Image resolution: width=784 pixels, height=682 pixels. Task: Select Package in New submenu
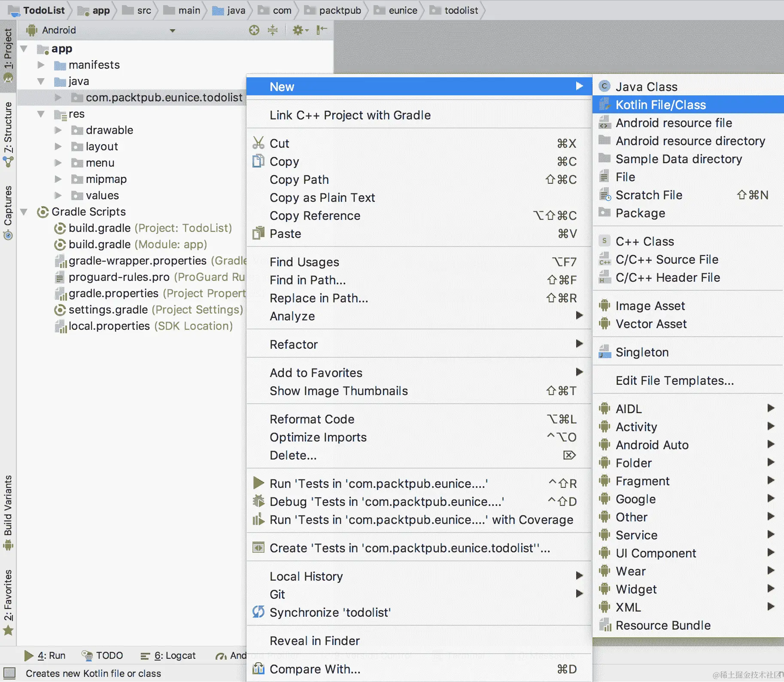[688, 213]
